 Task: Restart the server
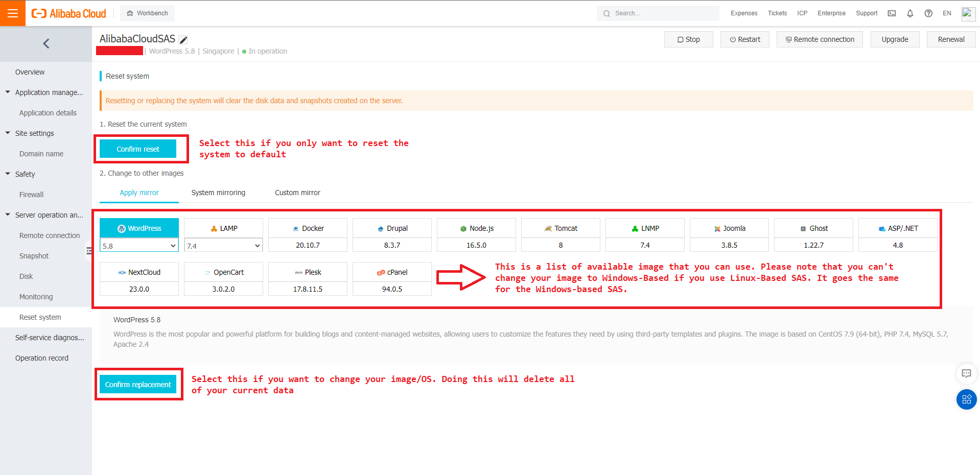pos(744,39)
